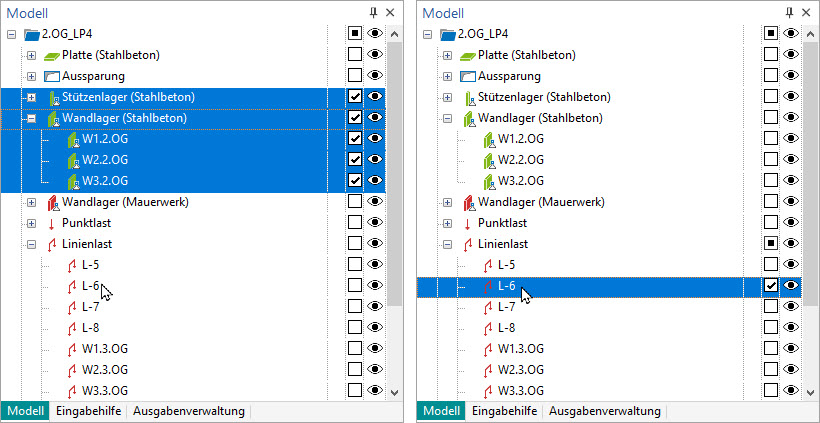
Task: Click the scroll-down arrow of the right panel's scrollbar
Action: [809, 392]
